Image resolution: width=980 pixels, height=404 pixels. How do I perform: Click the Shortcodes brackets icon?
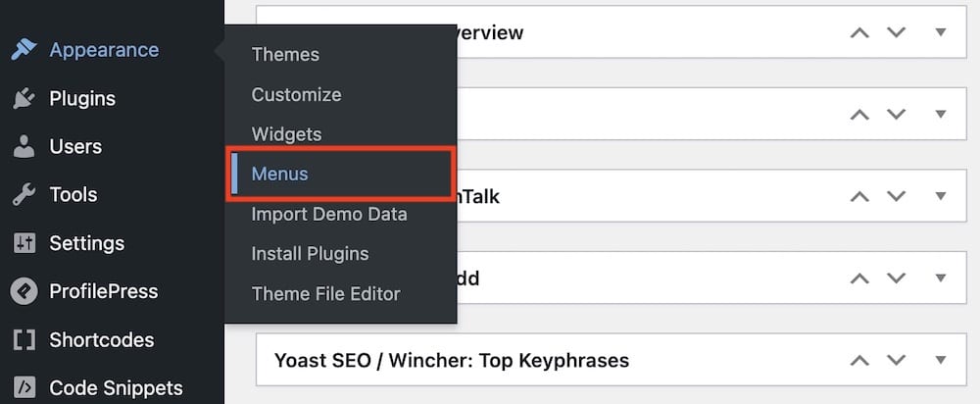pyautogui.click(x=24, y=340)
